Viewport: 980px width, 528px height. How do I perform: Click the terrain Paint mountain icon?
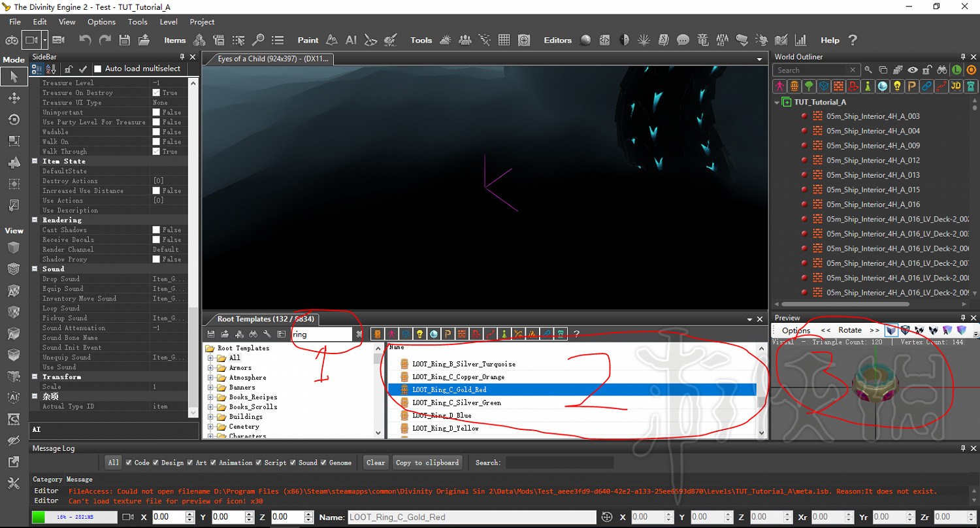click(x=332, y=40)
